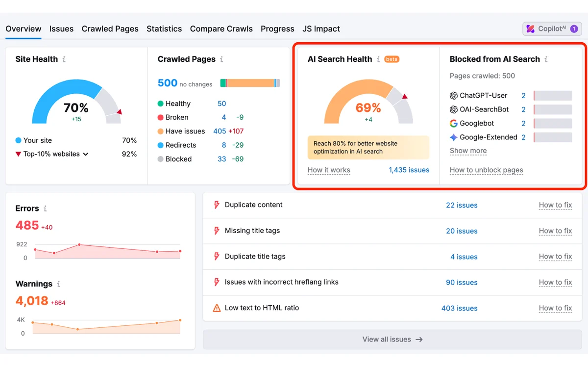The width and height of the screenshot is (588, 368).
Task: Click How to fix for Duplicate content
Action: [556, 205]
